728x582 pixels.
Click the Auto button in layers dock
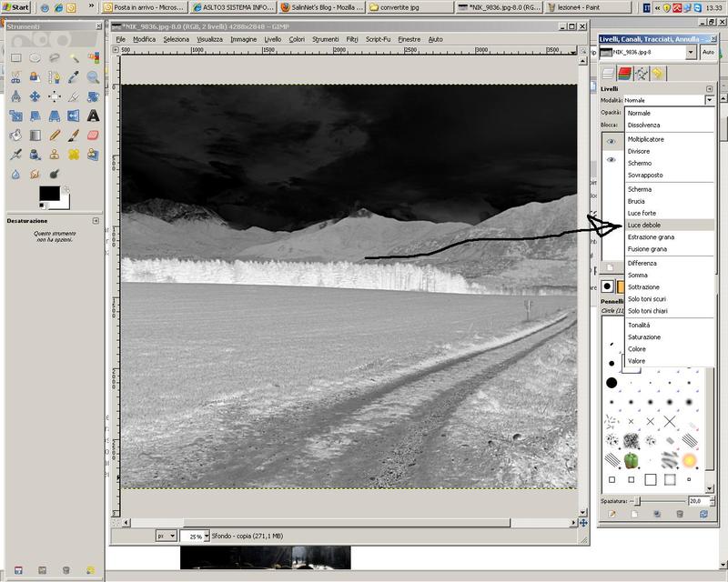coord(709,53)
